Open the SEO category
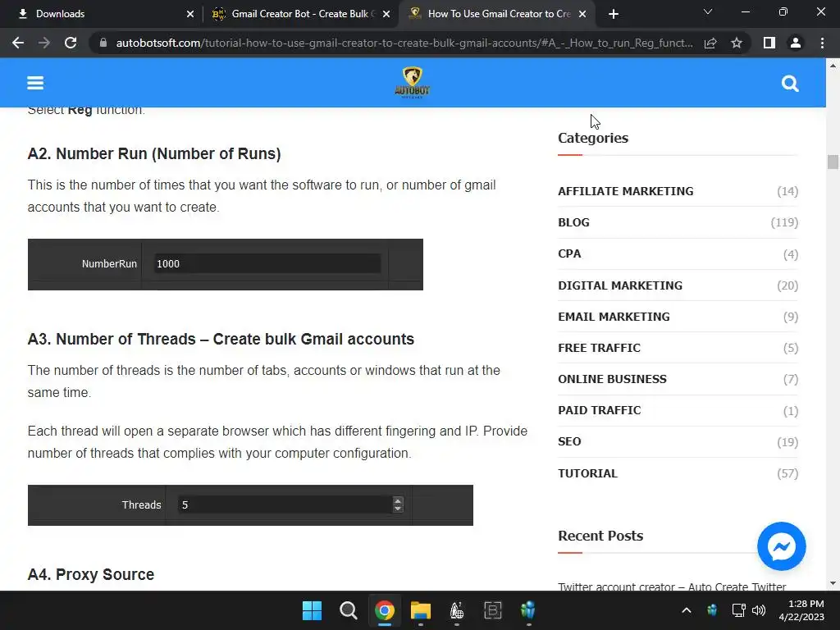Viewport: 840px width, 630px height. (x=569, y=441)
